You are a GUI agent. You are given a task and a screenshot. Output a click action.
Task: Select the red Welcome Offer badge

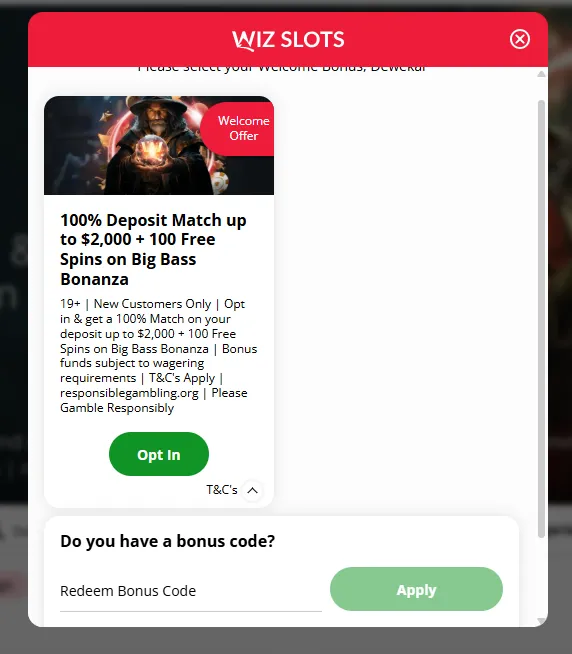click(240, 128)
